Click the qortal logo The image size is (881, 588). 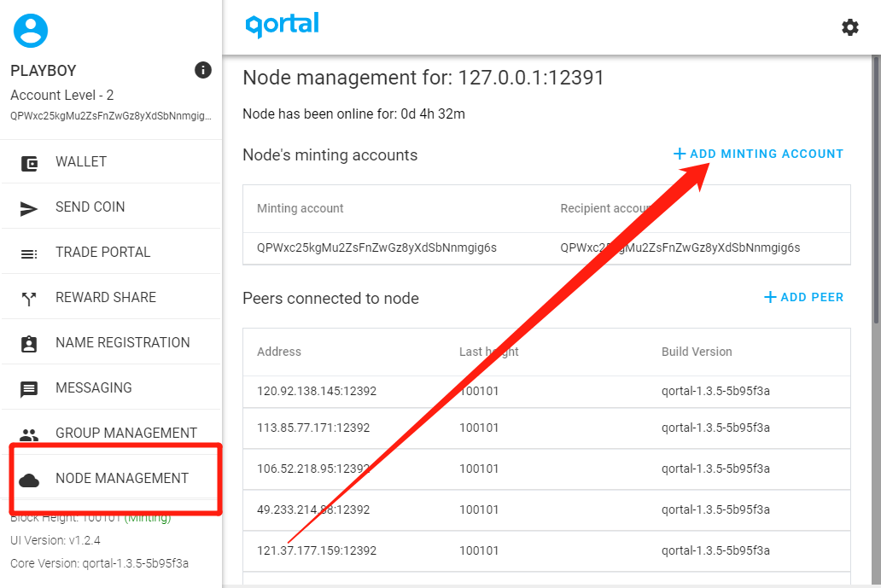pyautogui.click(x=282, y=25)
